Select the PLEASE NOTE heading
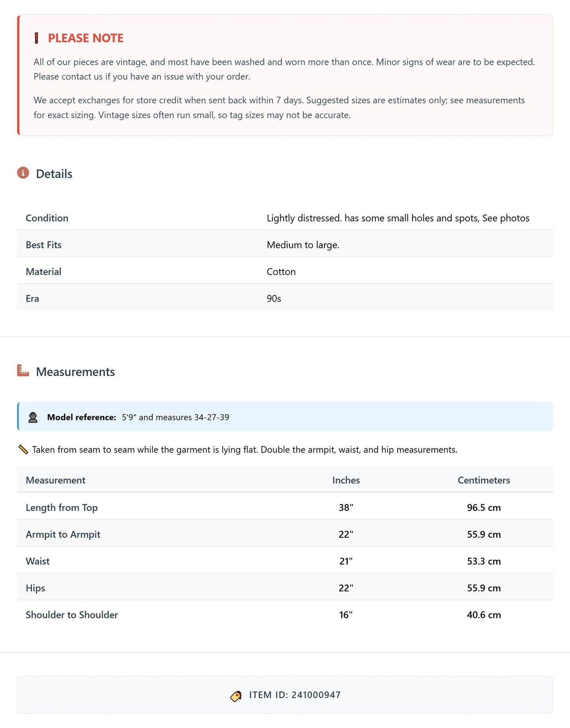 86,38
